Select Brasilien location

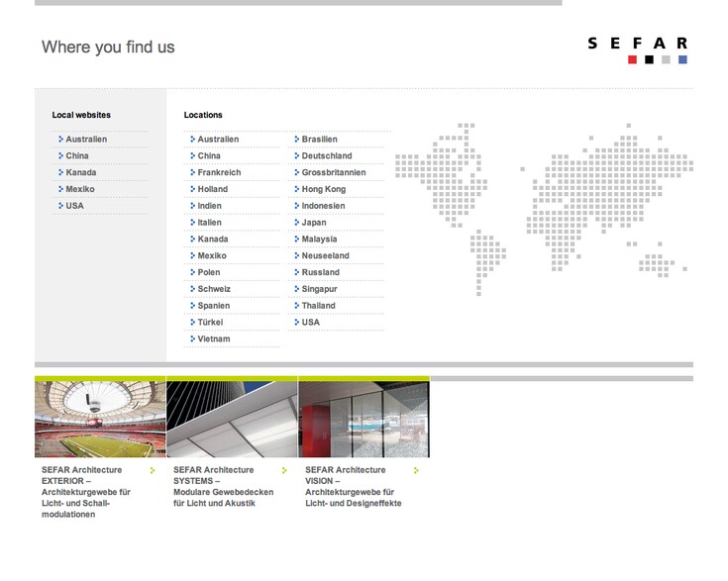(x=319, y=140)
